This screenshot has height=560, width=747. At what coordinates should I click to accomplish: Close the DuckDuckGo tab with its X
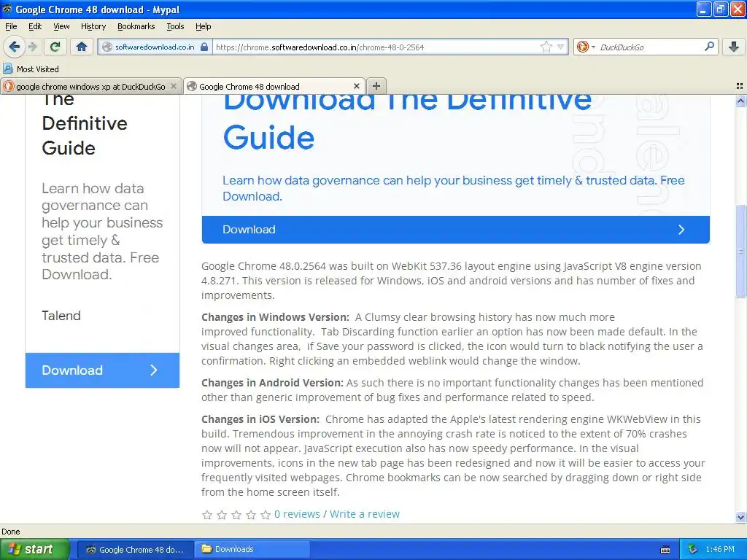pos(174,86)
